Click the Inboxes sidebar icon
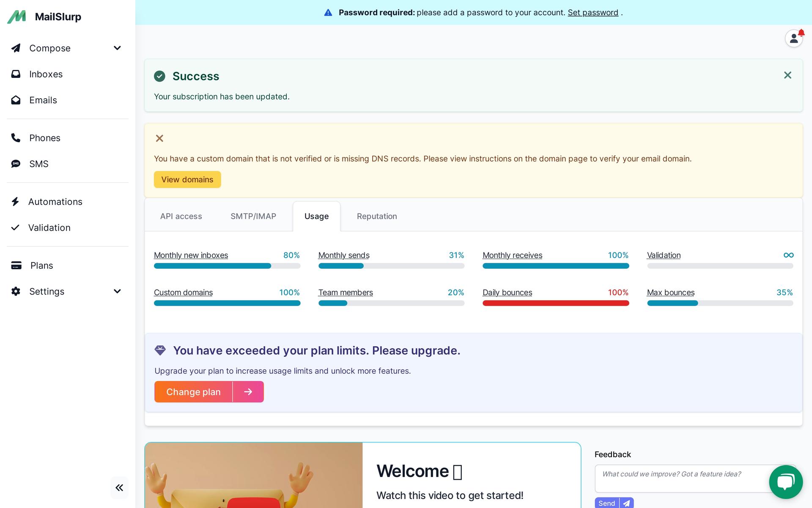The width and height of the screenshot is (812, 508). click(15, 74)
